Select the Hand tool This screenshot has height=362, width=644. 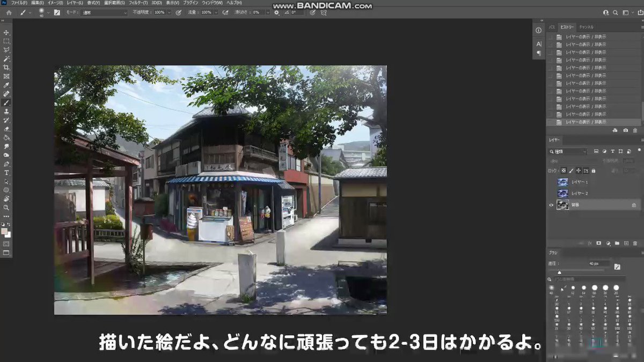tap(6, 199)
